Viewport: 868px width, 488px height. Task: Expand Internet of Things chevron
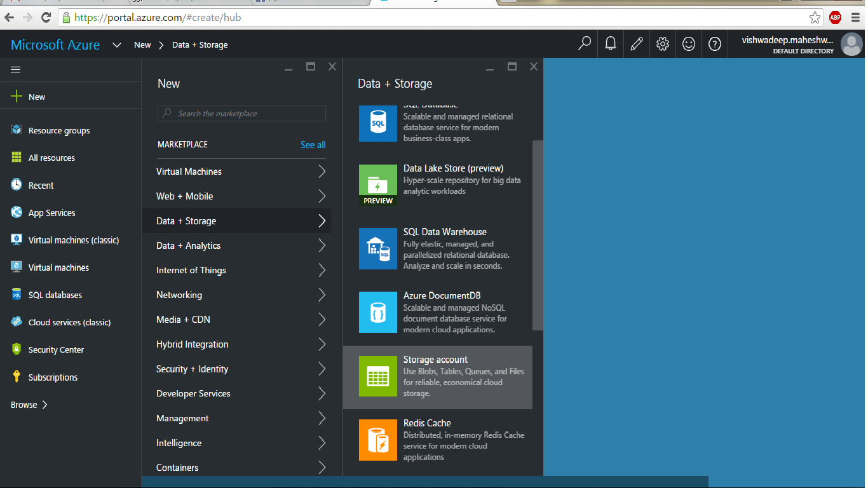coord(322,270)
